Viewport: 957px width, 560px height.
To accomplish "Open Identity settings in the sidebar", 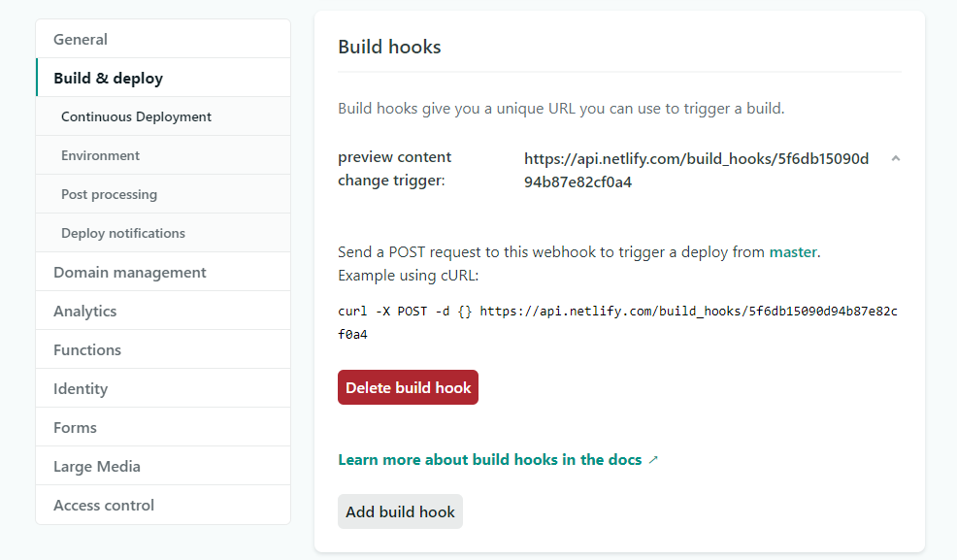I will (x=80, y=388).
